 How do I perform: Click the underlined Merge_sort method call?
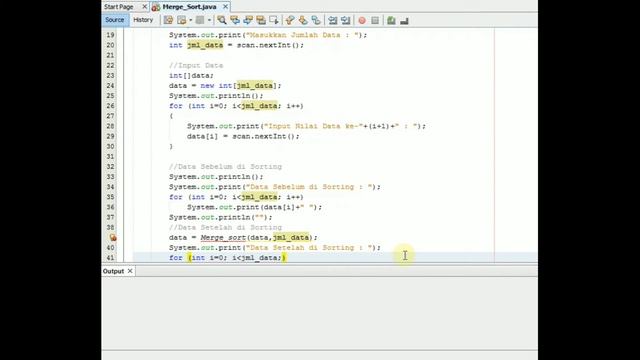(223, 238)
